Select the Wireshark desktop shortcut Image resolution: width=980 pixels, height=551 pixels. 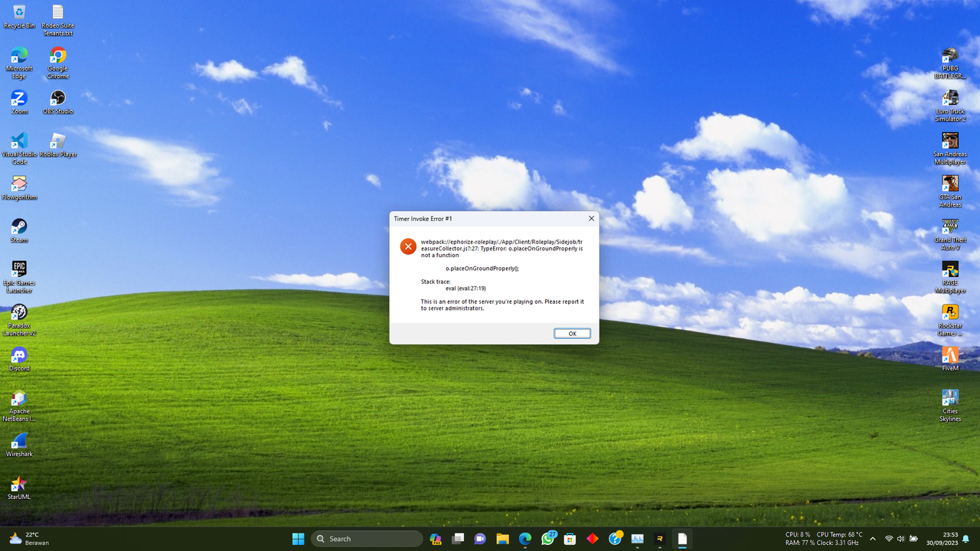(19, 445)
